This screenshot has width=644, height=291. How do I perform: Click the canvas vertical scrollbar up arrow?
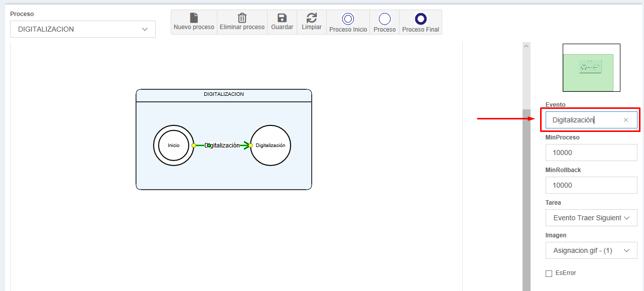pos(527,46)
